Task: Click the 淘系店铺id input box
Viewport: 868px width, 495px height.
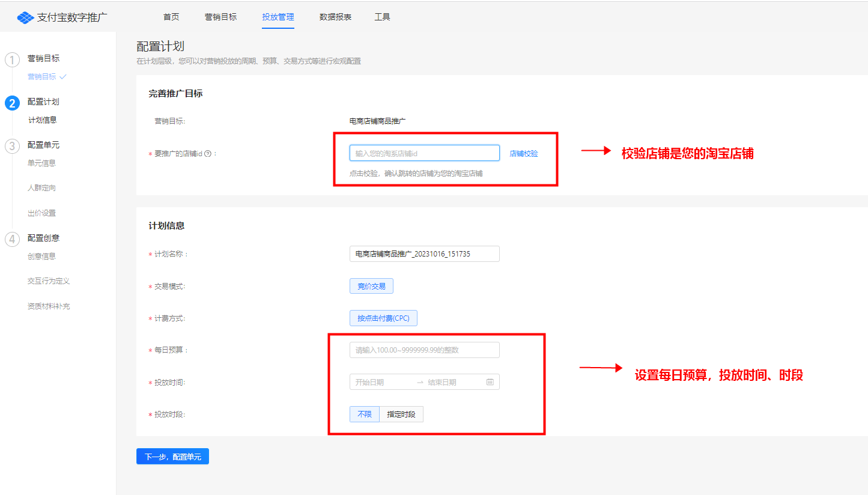Action: click(x=424, y=153)
